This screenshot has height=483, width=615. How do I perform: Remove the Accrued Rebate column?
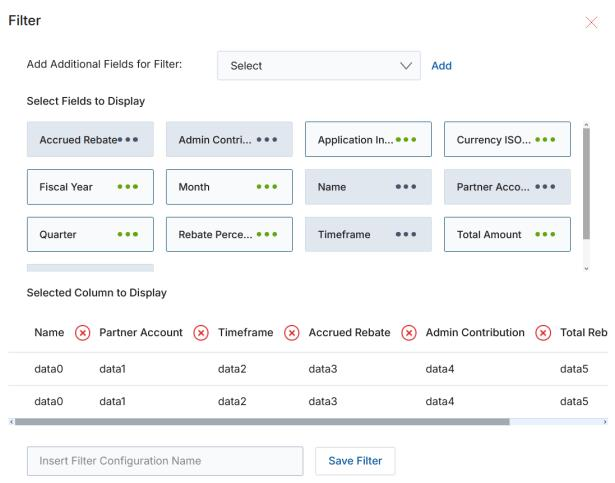409,333
